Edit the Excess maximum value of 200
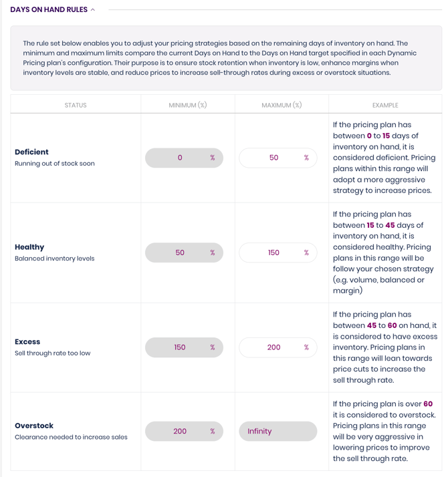Viewport: 448px width, 477px height. coord(273,347)
